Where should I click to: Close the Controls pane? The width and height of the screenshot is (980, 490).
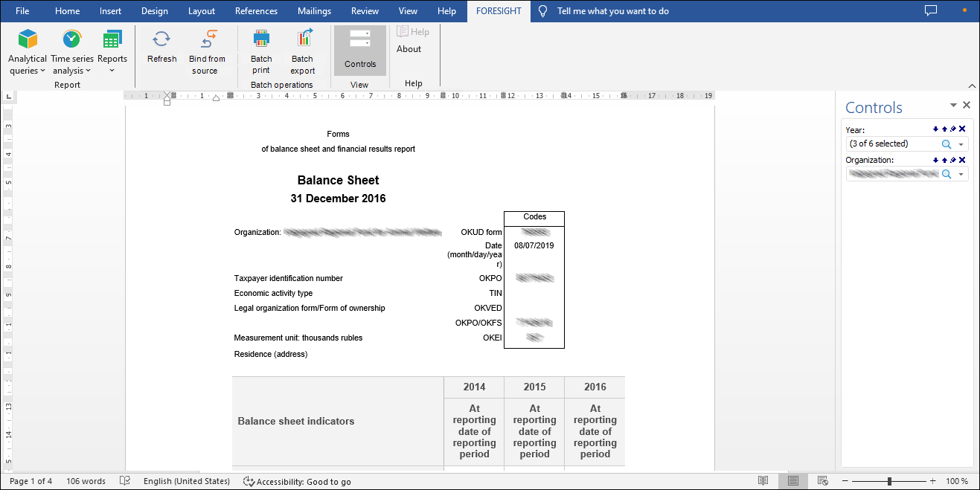(x=967, y=106)
